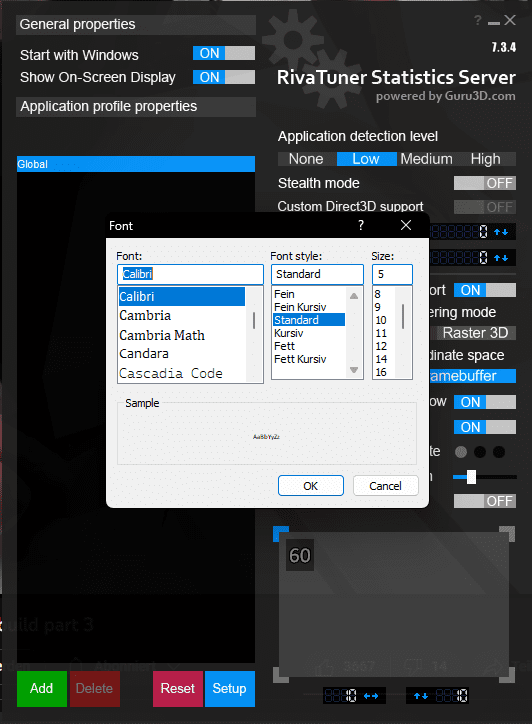Click vertical position up-down arrows
This screenshot has width=532, height=724.
(x=420, y=696)
